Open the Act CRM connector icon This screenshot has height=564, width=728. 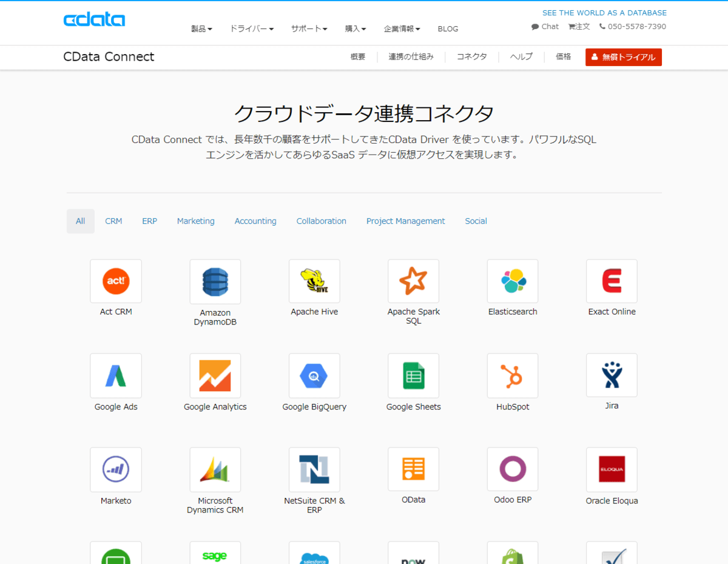coord(116,281)
